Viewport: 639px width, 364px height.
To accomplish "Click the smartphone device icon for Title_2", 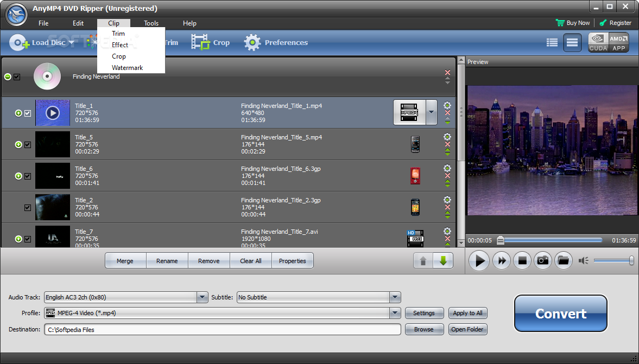I will point(415,207).
